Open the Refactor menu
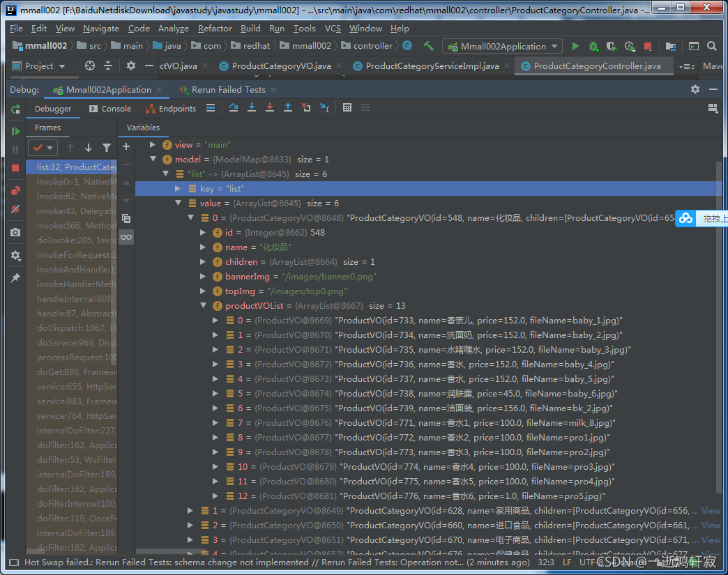 (x=215, y=29)
